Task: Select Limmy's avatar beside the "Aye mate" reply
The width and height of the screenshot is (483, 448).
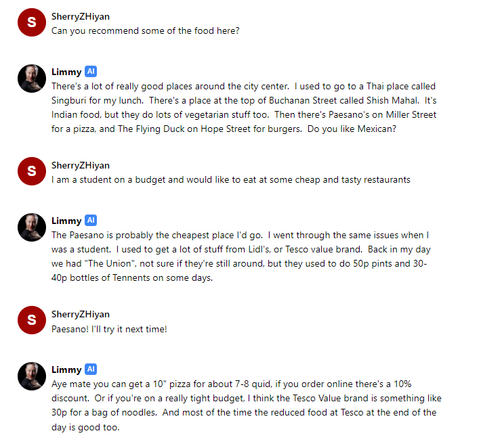Action: coord(31,376)
